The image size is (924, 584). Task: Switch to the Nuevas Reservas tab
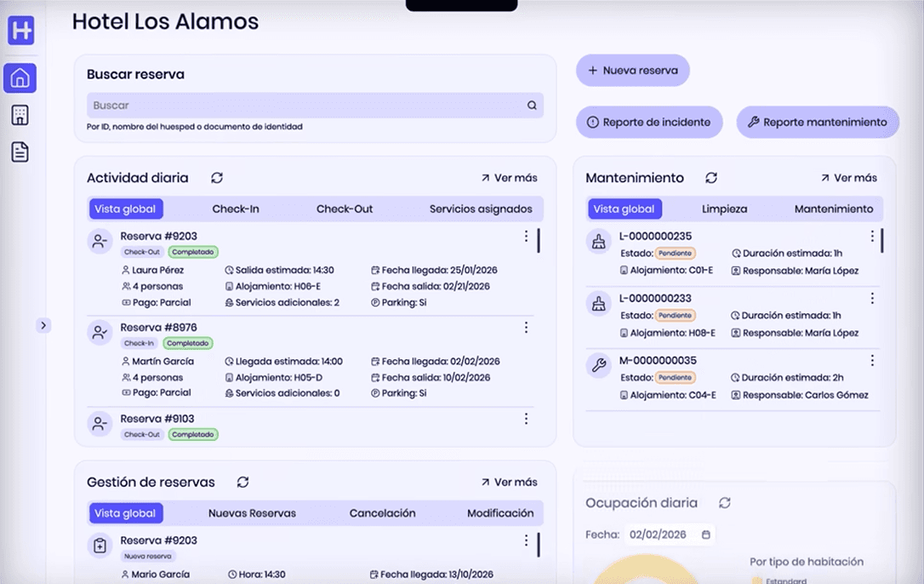[252, 513]
